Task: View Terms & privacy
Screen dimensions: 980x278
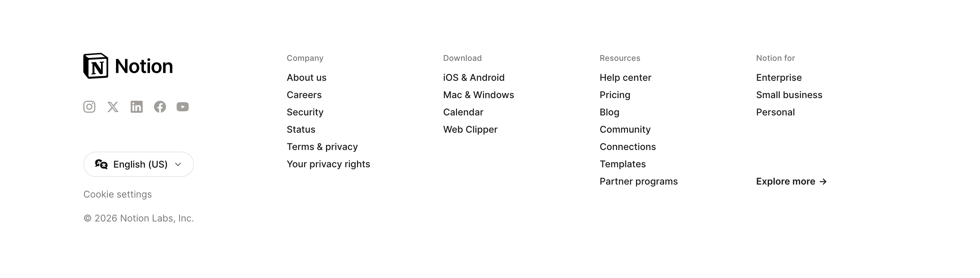Action: click(322, 147)
